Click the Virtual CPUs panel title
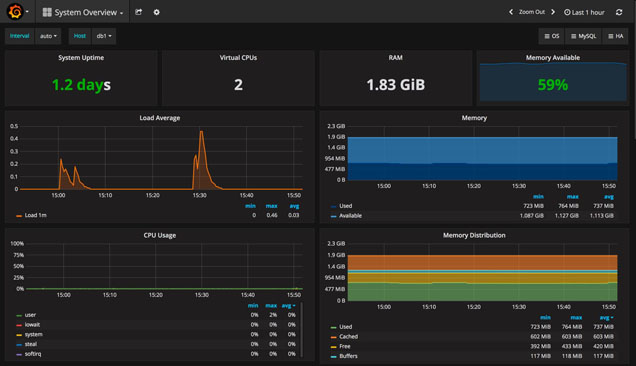The height and width of the screenshot is (366, 636). pyautogui.click(x=238, y=58)
